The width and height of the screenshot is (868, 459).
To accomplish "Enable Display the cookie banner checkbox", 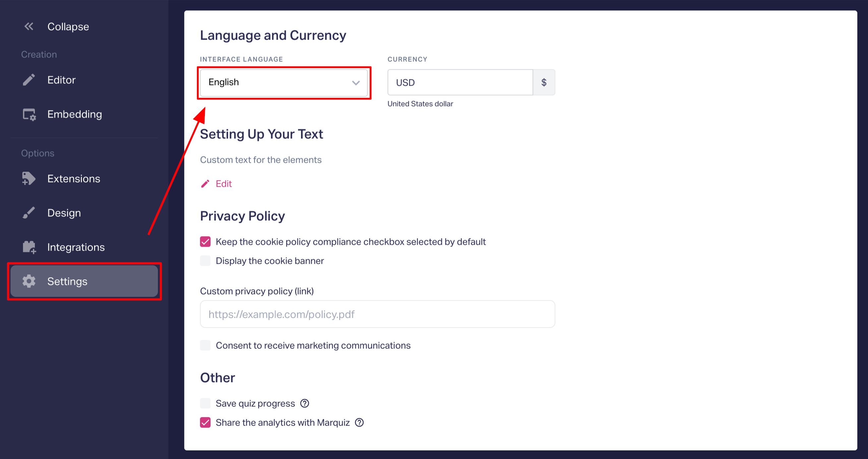I will [205, 261].
